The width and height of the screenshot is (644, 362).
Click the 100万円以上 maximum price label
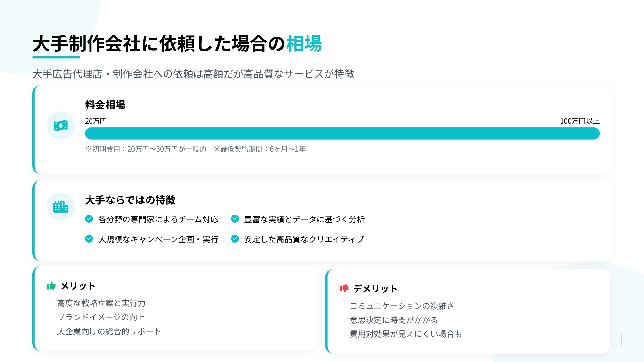[580, 121]
